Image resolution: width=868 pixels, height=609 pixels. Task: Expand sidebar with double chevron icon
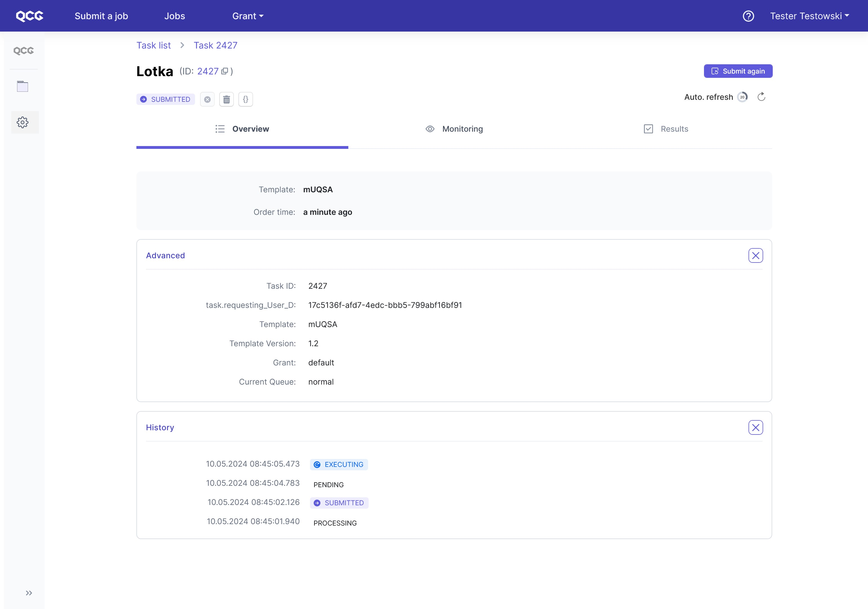(x=29, y=593)
